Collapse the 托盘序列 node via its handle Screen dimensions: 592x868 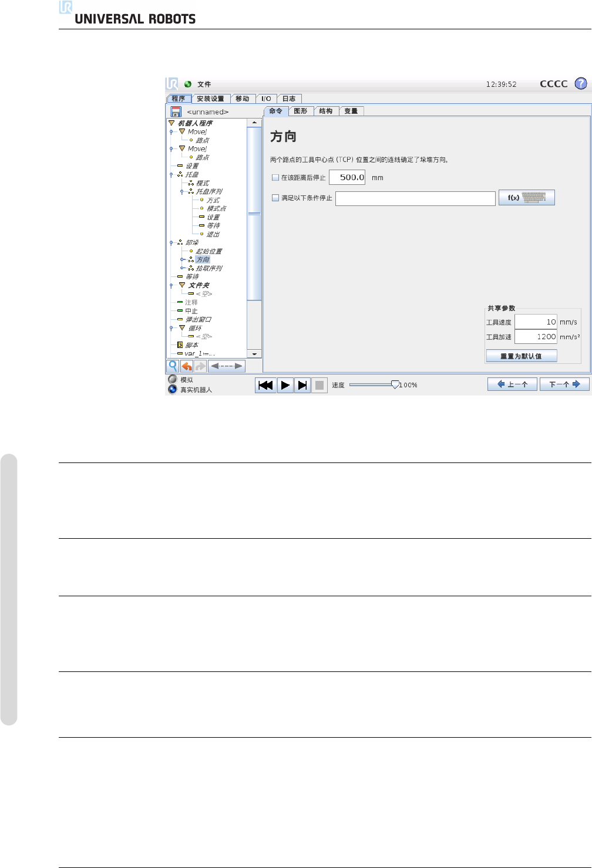click(x=182, y=191)
